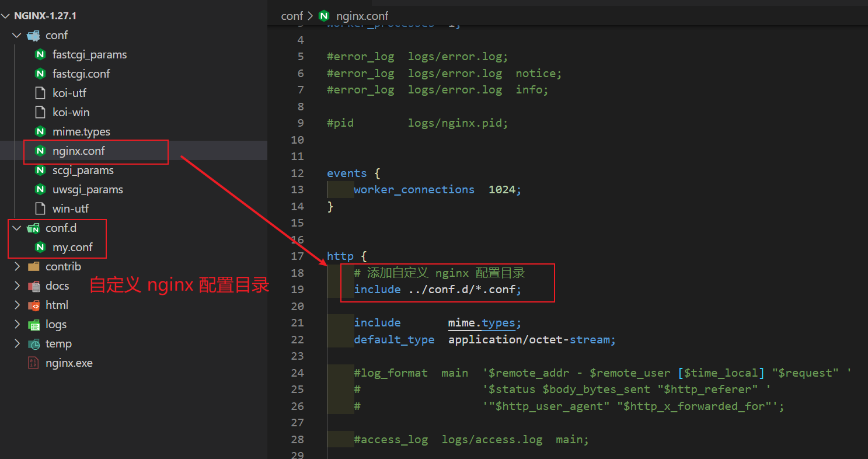Open nginx.conf in the explorer

point(79,151)
